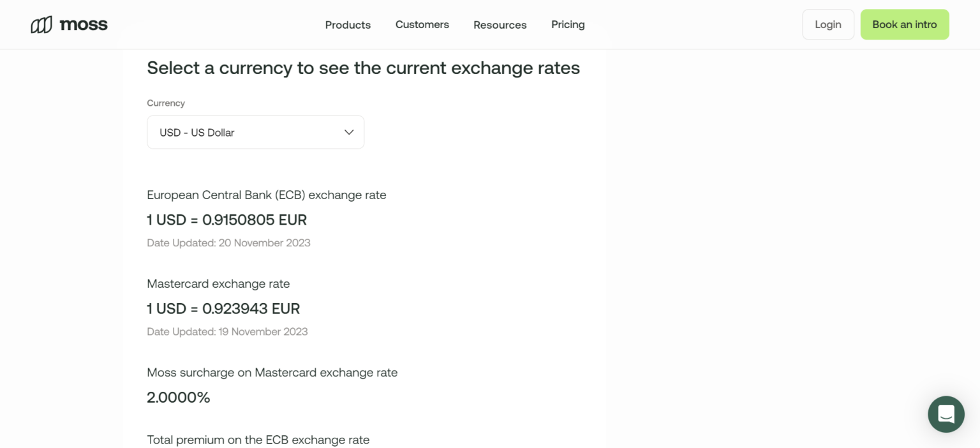Click the 'Moss surcharge on Mastercard' label

272,373
